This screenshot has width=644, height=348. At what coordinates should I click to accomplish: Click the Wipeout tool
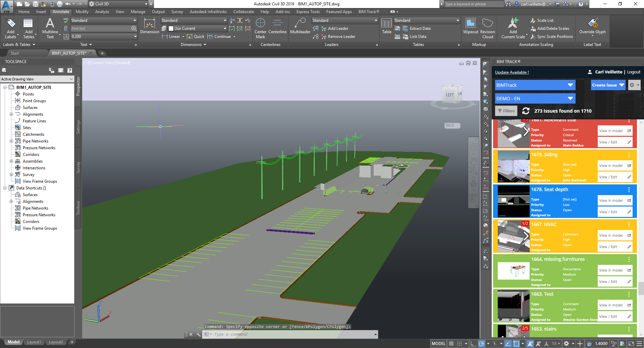(x=471, y=26)
